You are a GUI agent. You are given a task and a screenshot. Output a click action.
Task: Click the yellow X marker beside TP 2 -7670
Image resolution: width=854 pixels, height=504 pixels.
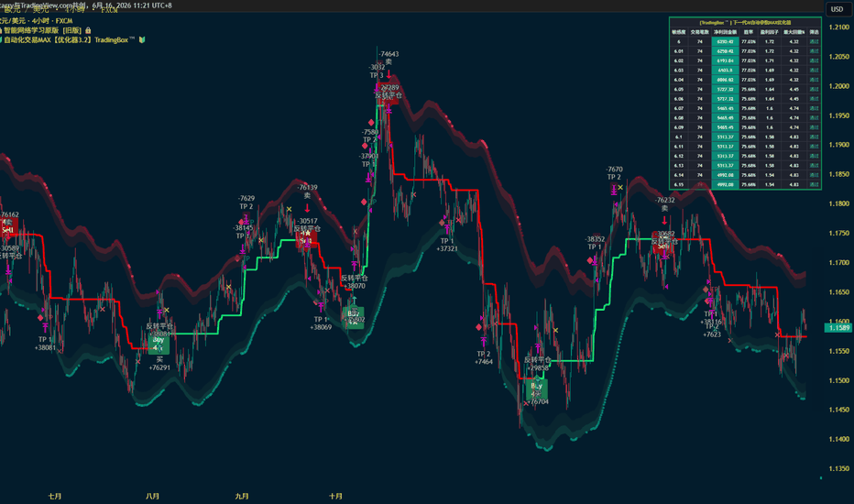click(x=620, y=188)
